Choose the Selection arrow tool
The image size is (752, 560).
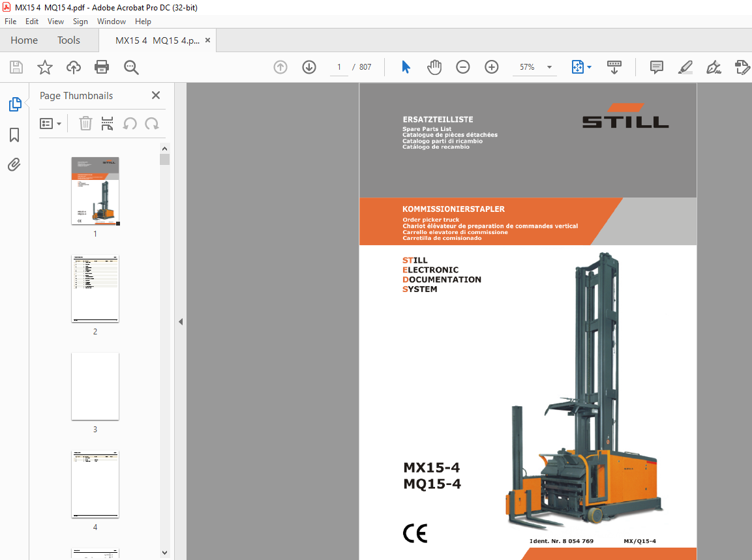(406, 67)
